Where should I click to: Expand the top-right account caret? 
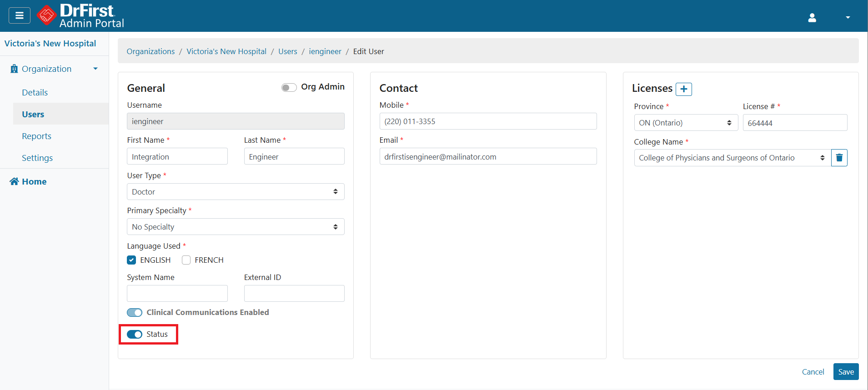click(x=848, y=17)
